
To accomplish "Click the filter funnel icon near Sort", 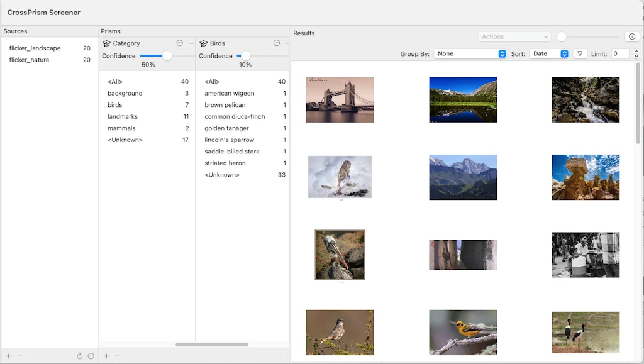I will pyautogui.click(x=579, y=53).
